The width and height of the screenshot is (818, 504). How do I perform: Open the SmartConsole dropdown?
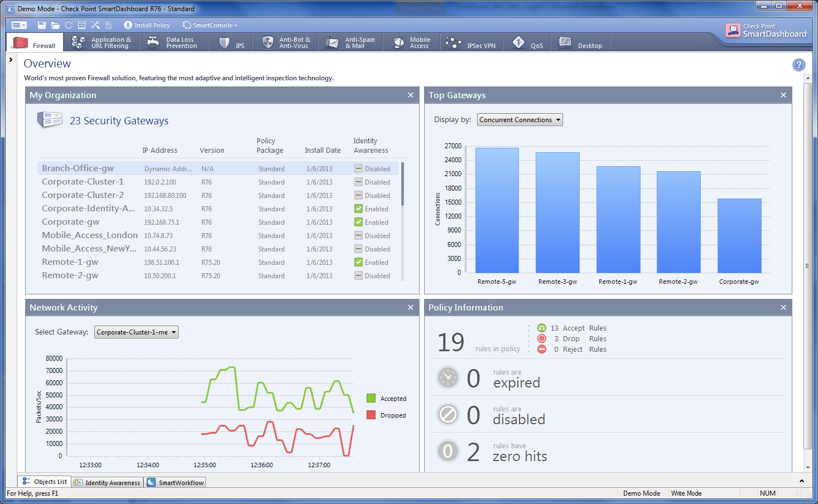point(210,25)
